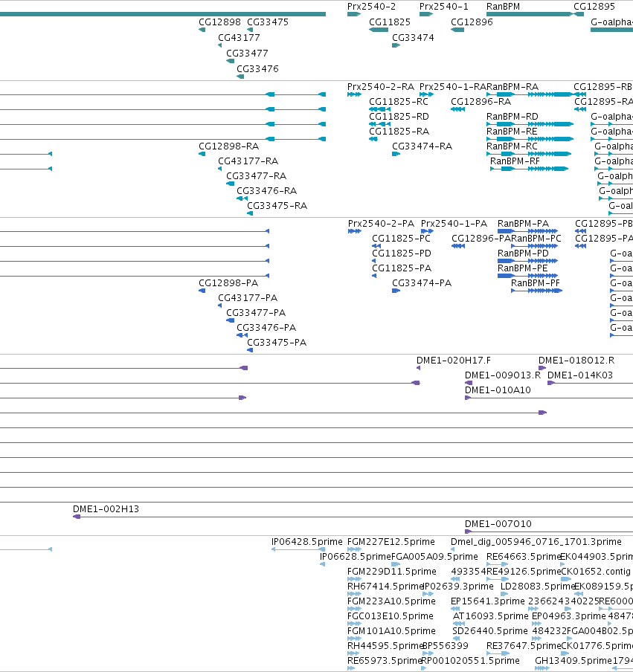Click the Prx2540-2 gene label

tap(371, 7)
